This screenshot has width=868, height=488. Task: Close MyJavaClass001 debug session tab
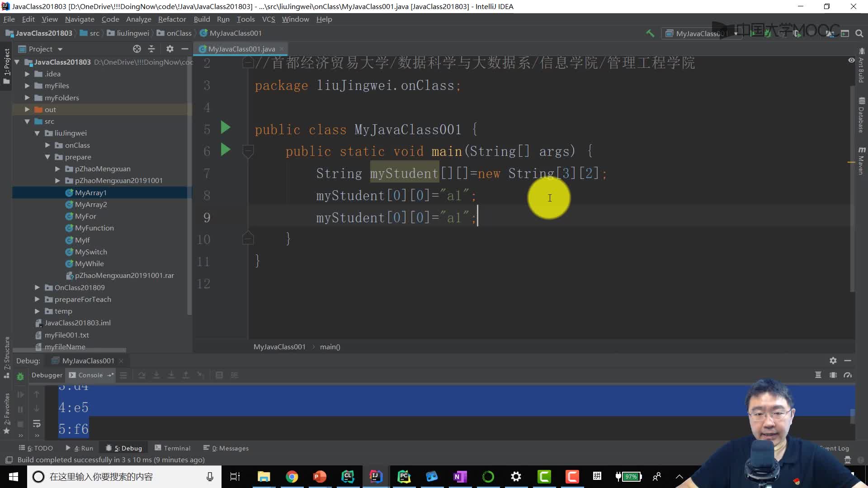click(x=121, y=361)
